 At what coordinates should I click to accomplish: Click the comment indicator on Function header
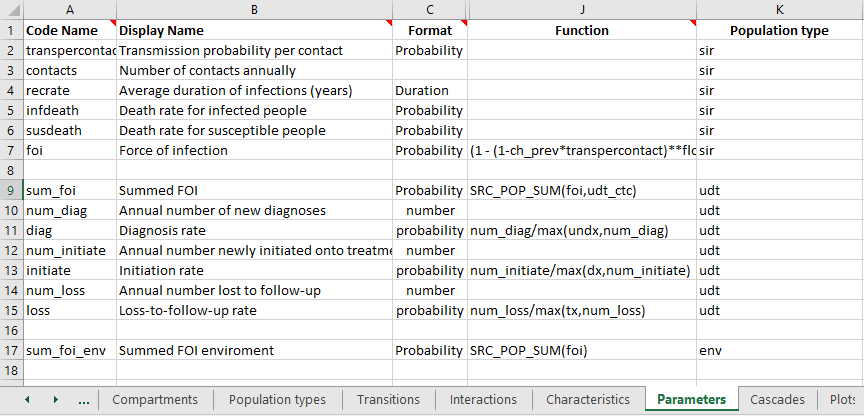(x=693, y=23)
